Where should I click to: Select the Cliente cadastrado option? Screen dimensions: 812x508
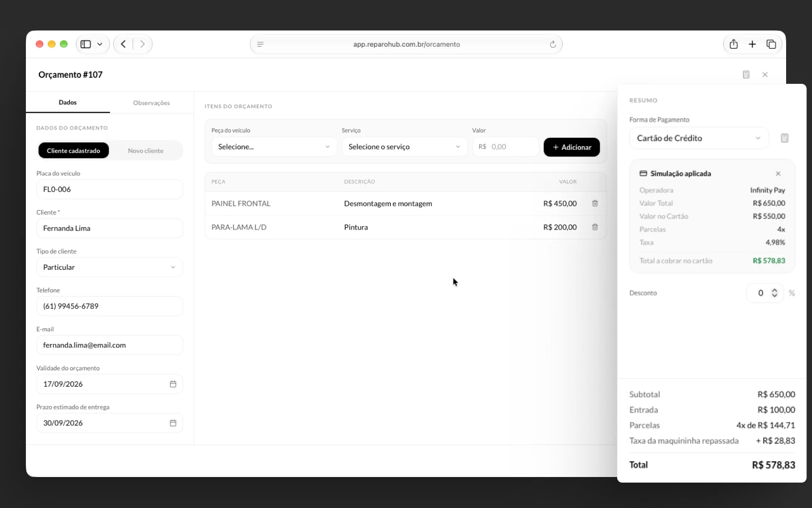74,150
